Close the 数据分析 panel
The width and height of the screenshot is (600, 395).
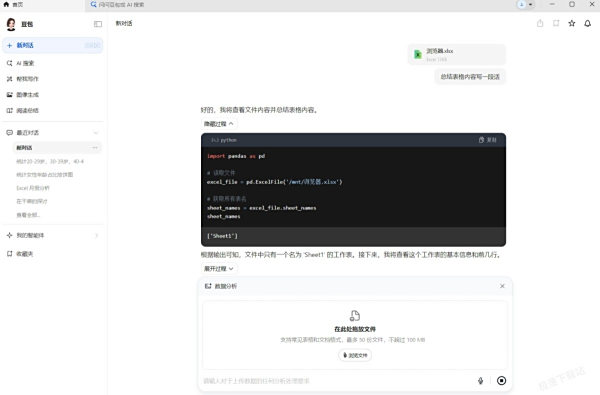coord(502,286)
